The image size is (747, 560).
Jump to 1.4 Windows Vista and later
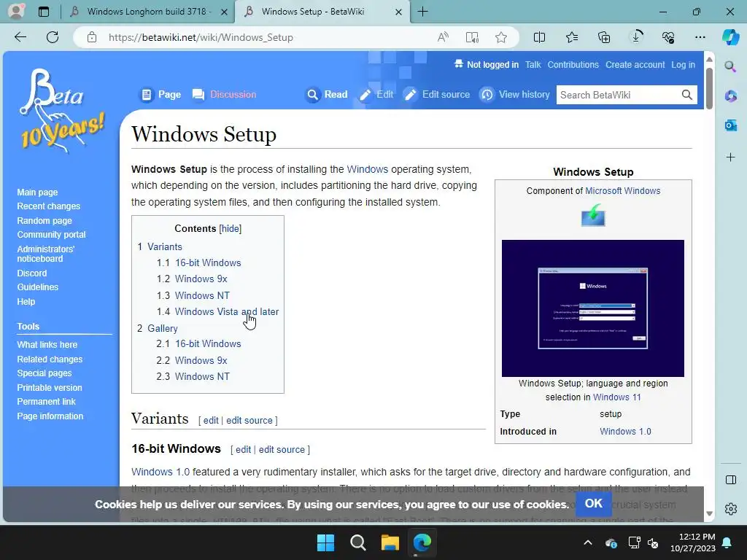click(217, 312)
